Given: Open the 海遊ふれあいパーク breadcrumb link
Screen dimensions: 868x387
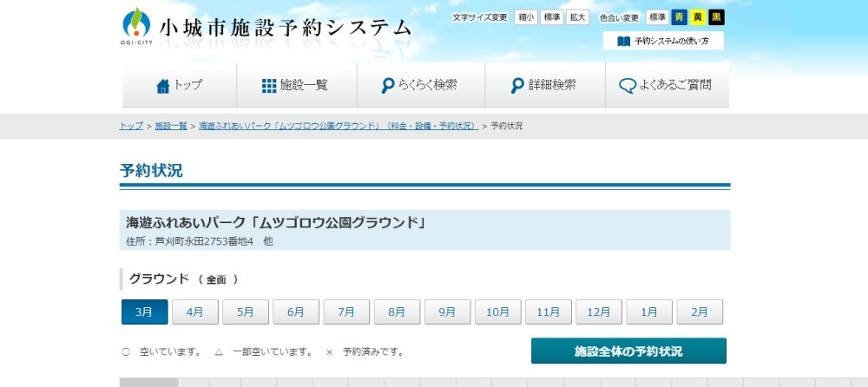Looking at the screenshot, I should [x=339, y=126].
